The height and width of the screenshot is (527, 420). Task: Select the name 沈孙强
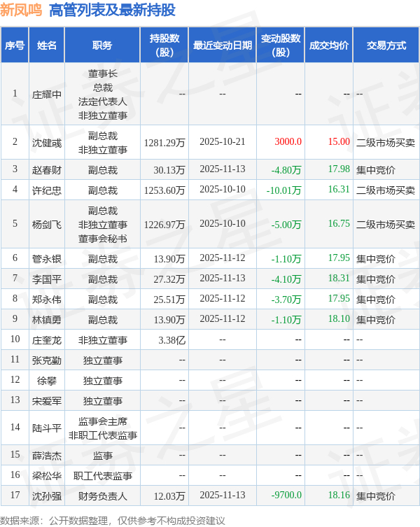tap(47, 496)
